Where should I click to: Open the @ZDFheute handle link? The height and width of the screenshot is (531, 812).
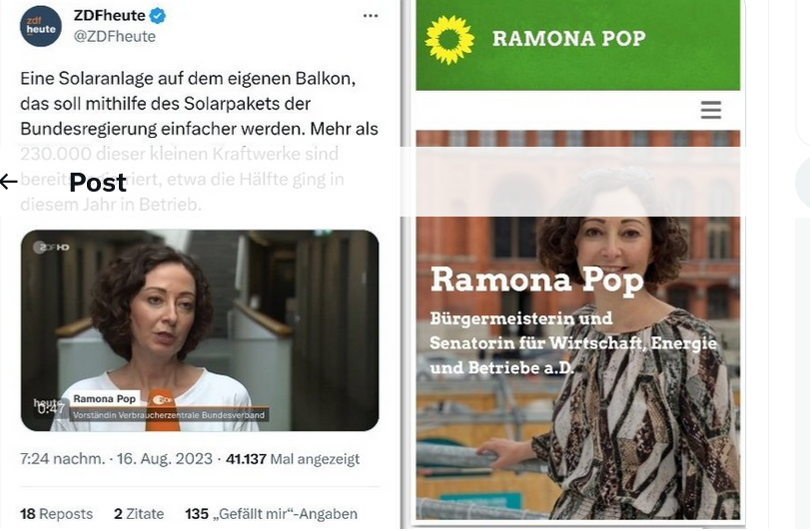click(x=115, y=36)
